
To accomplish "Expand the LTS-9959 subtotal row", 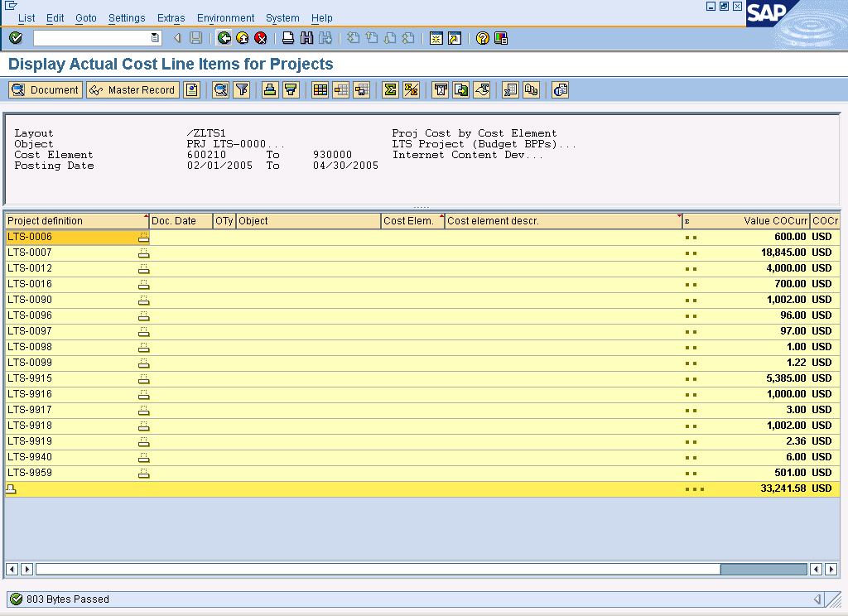I will tap(143, 474).
